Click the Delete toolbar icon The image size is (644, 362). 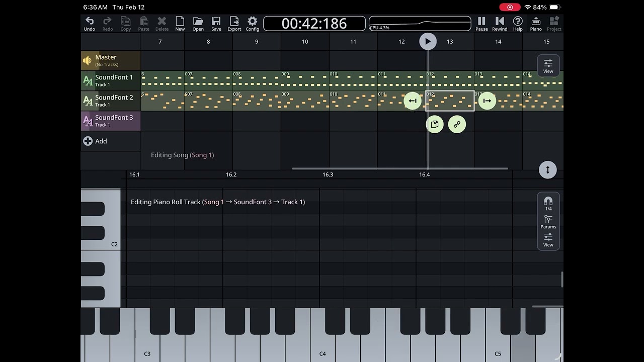[162, 24]
